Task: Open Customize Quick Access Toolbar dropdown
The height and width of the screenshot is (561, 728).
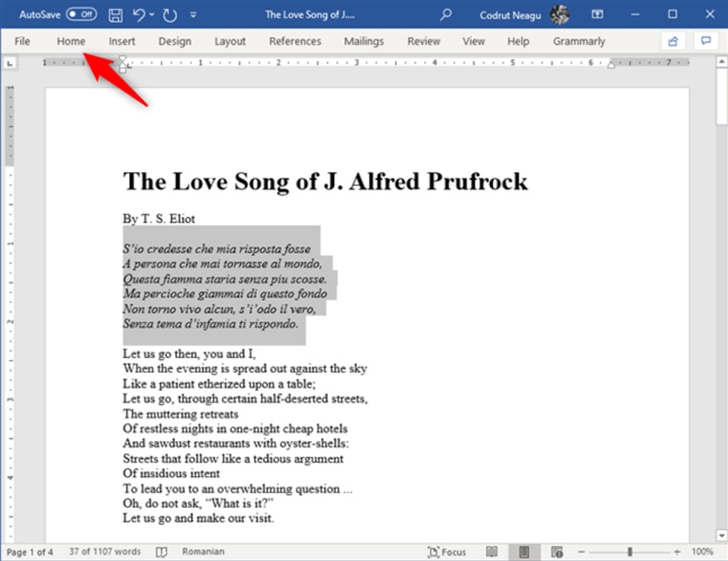Action: pos(193,15)
